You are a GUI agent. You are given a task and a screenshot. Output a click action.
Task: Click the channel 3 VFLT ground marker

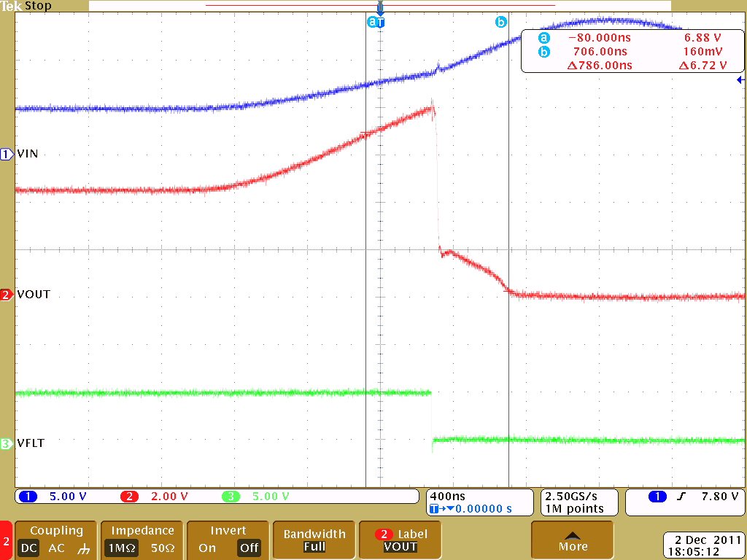[7, 443]
